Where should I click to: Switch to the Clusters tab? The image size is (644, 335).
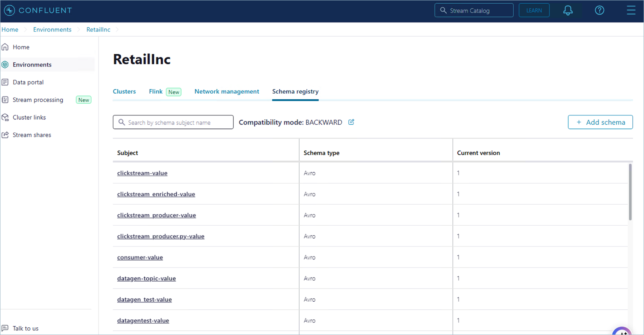coord(124,92)
